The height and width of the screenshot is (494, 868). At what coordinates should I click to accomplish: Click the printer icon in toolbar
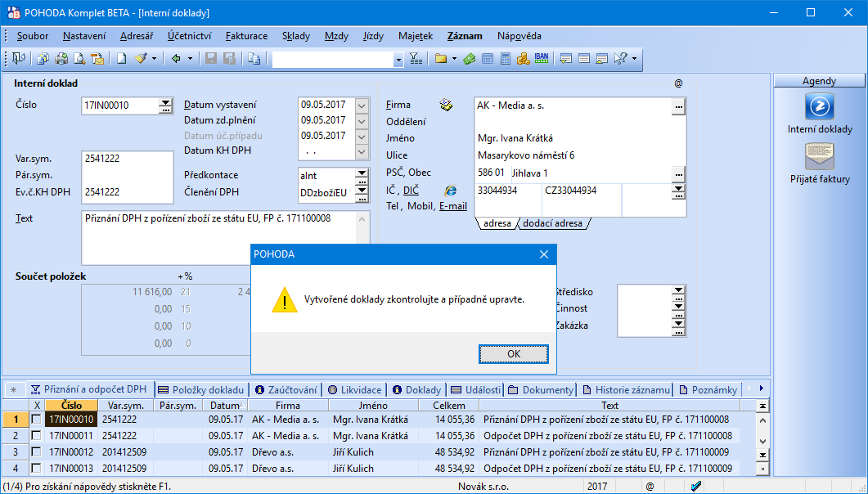tap(61, 59)
